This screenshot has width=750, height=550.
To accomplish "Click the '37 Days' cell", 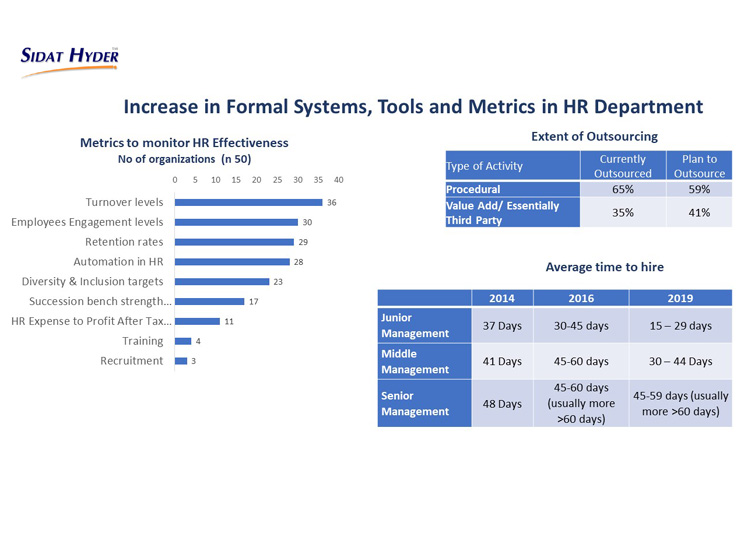I will point(502,325).
